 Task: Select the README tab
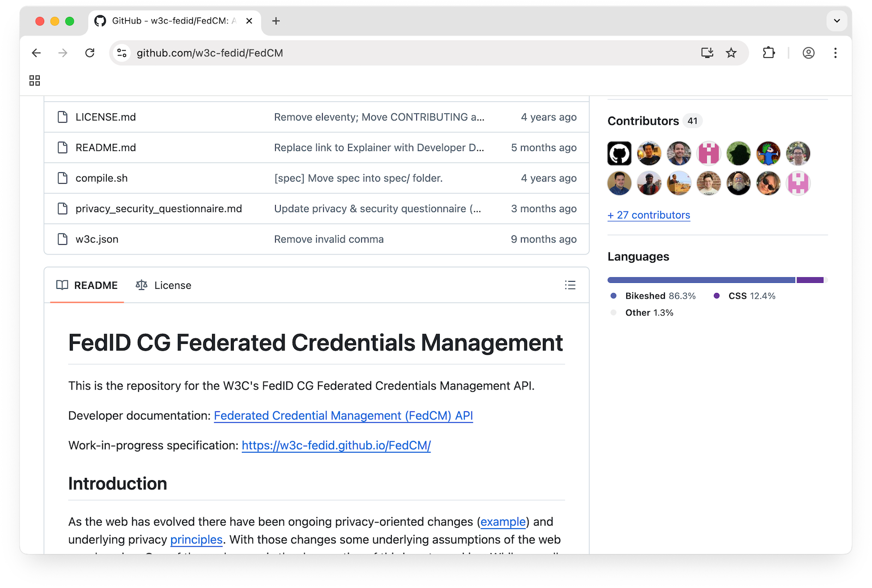tap(87, 285)
